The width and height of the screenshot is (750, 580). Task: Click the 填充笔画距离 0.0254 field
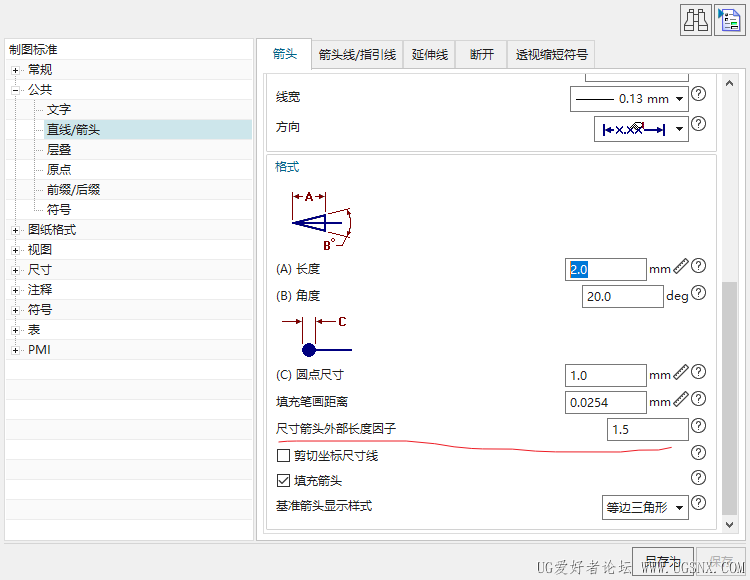606,403
